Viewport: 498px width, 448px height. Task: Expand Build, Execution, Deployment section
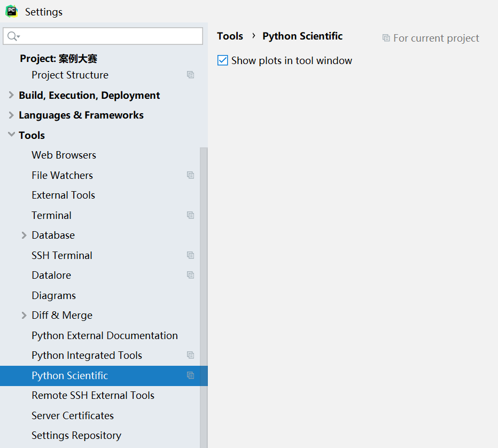coord(11,95)
